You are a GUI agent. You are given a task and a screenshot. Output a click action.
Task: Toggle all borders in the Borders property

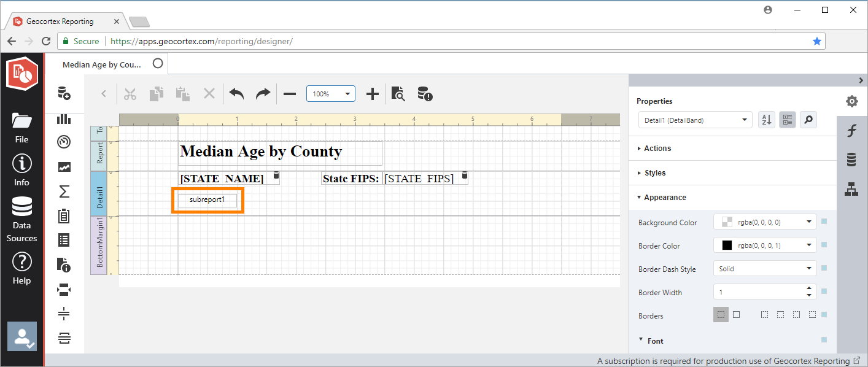coord(737,314)
